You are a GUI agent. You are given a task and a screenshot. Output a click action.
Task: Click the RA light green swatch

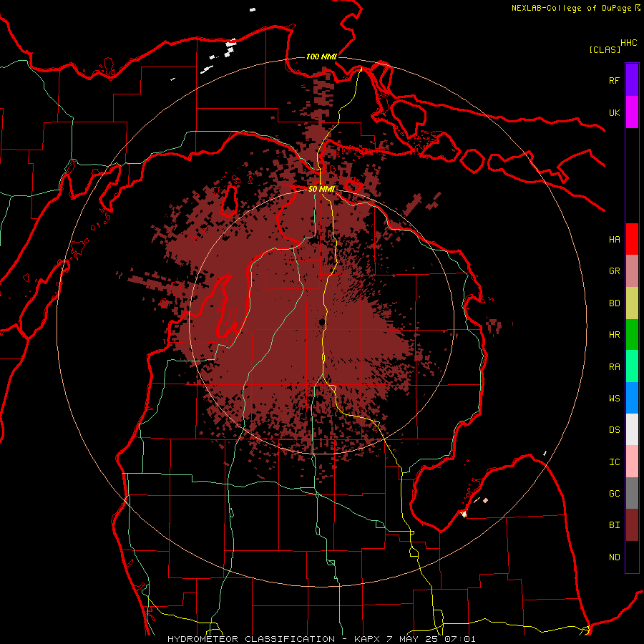[632, 366]
